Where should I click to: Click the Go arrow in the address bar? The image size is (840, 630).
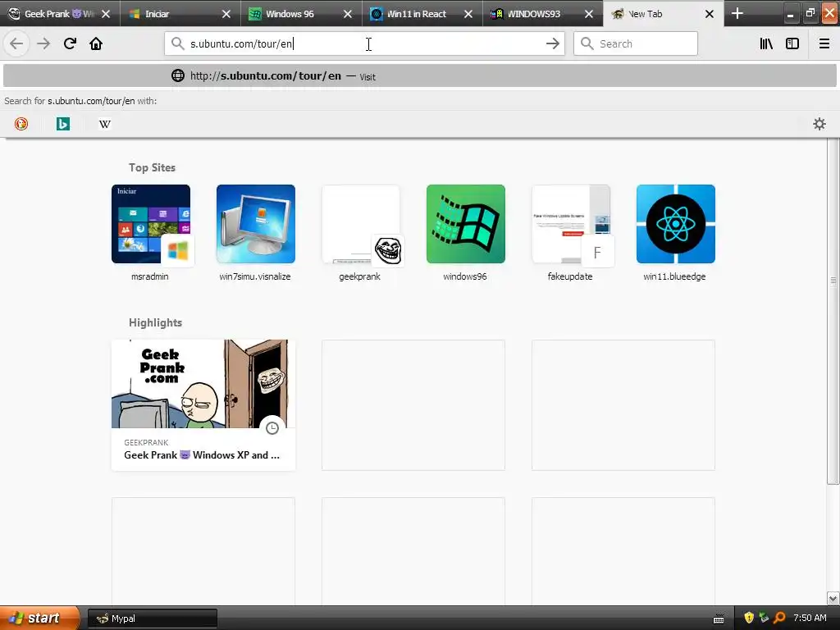(x=552, y=43)
